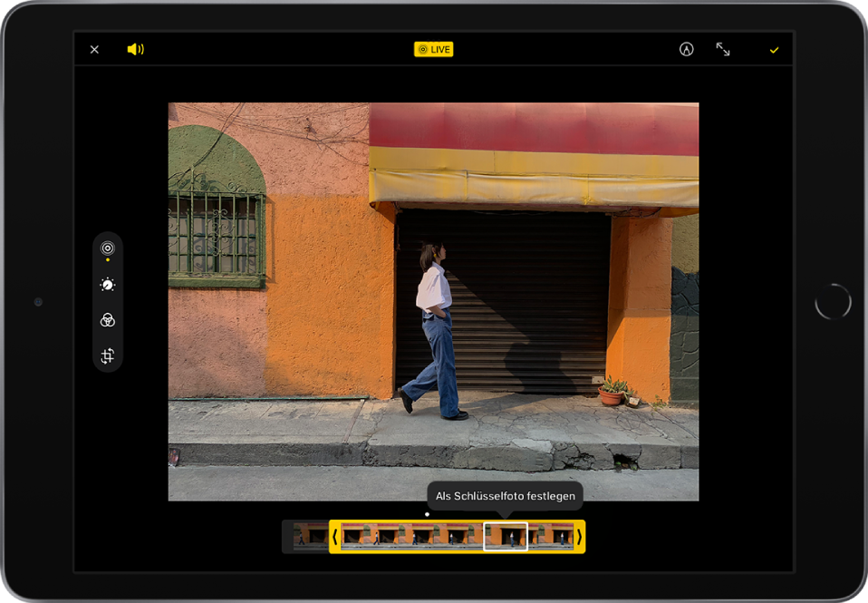868x603 pixels.
Task: Toggle the yellow LIVE badge off
Action: 433,50
